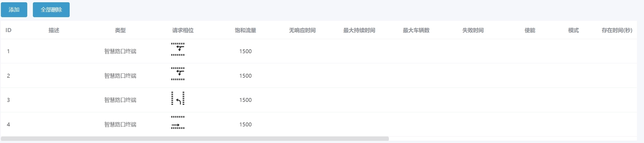
Task: Click the request phase icon in row 2
Action: tap(178, 74)
